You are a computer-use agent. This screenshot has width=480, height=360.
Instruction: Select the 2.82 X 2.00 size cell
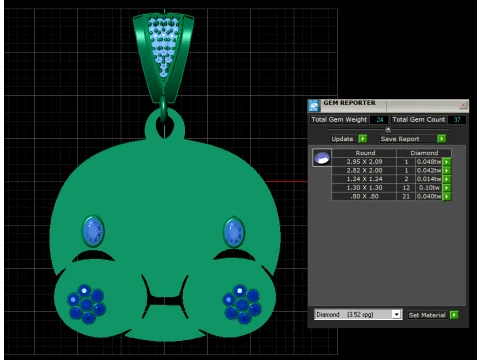point(364,170)
